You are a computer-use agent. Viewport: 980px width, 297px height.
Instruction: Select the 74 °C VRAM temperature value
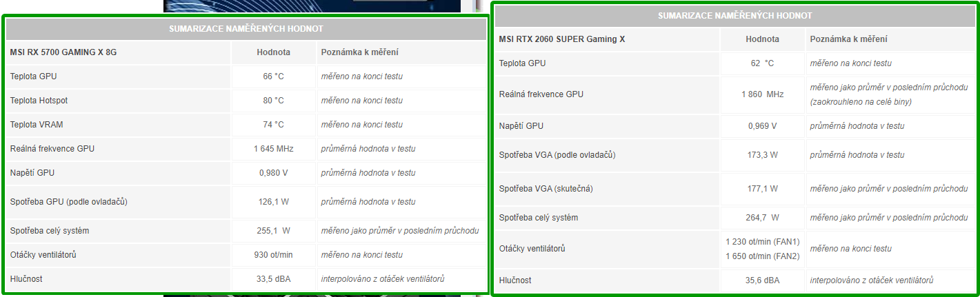[273, 125]
